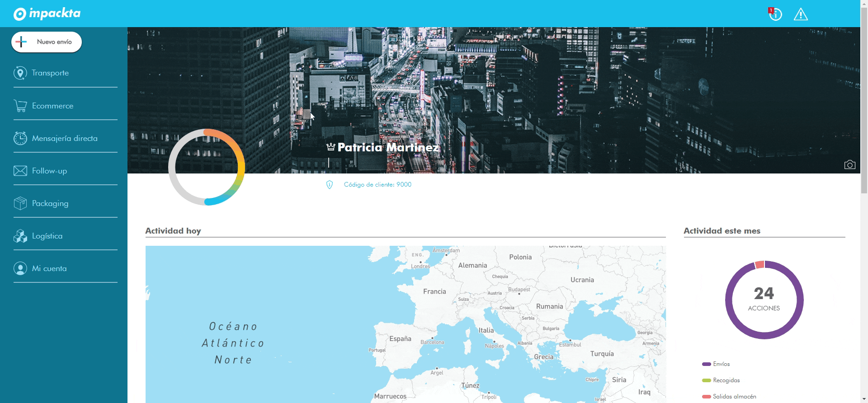The height and width of the screenshot is (403, 868).
Task: Click the red notification badge
Action: pos(771,10)
